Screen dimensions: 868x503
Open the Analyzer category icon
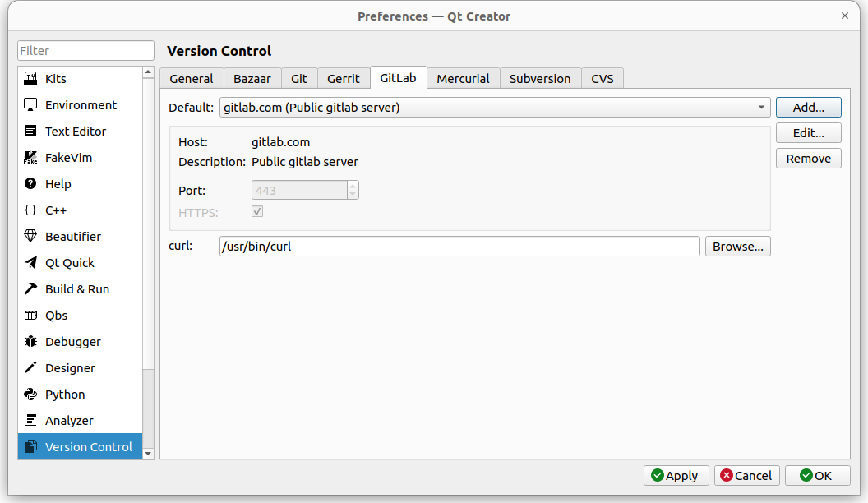point(30,421)
